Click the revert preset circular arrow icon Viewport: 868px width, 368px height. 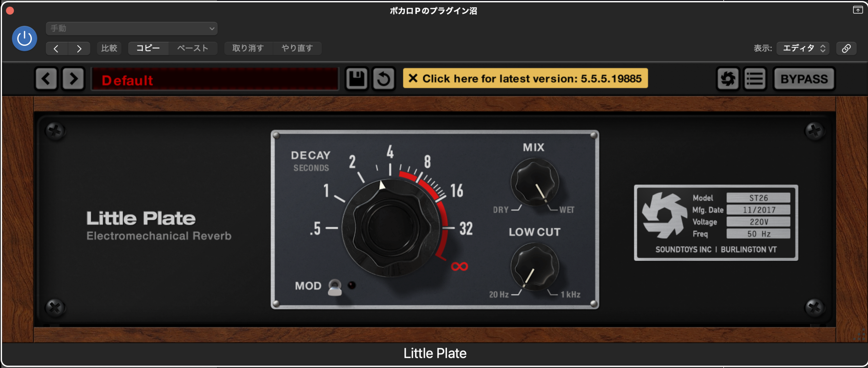coord(384,79)
